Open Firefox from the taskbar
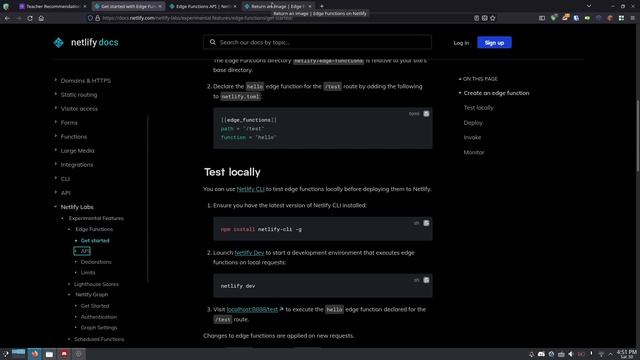The height and width of the screenshot is (360, 640). click(x=35, y=354)
